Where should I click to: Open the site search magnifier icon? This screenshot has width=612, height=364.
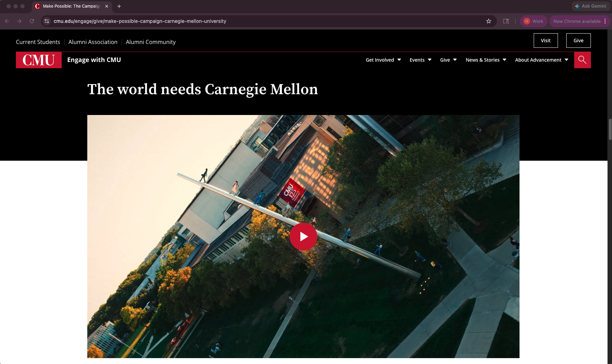point(582,60)
